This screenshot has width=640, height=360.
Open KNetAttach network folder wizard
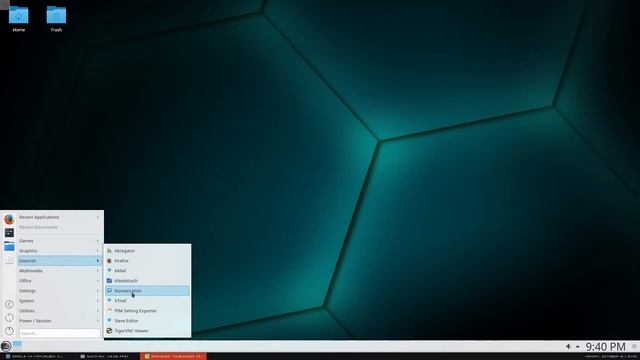pyautogui.click(x=148, y=281)
